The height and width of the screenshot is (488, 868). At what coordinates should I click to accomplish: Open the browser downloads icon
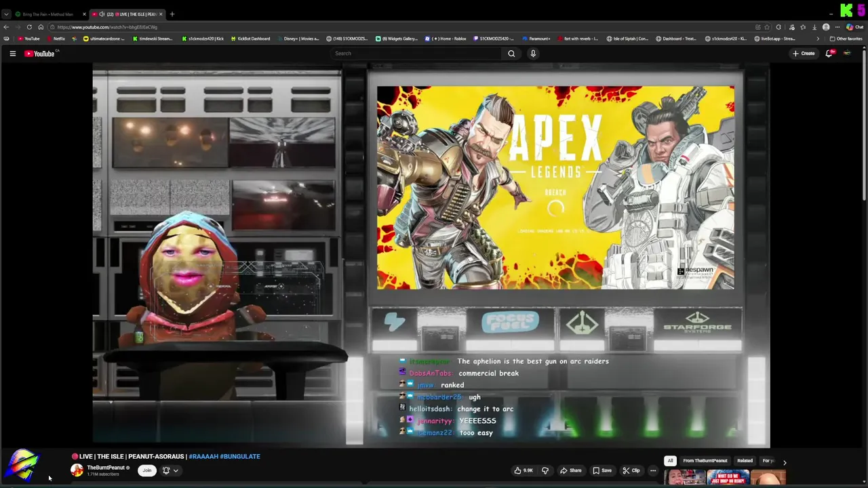[814, 27]
